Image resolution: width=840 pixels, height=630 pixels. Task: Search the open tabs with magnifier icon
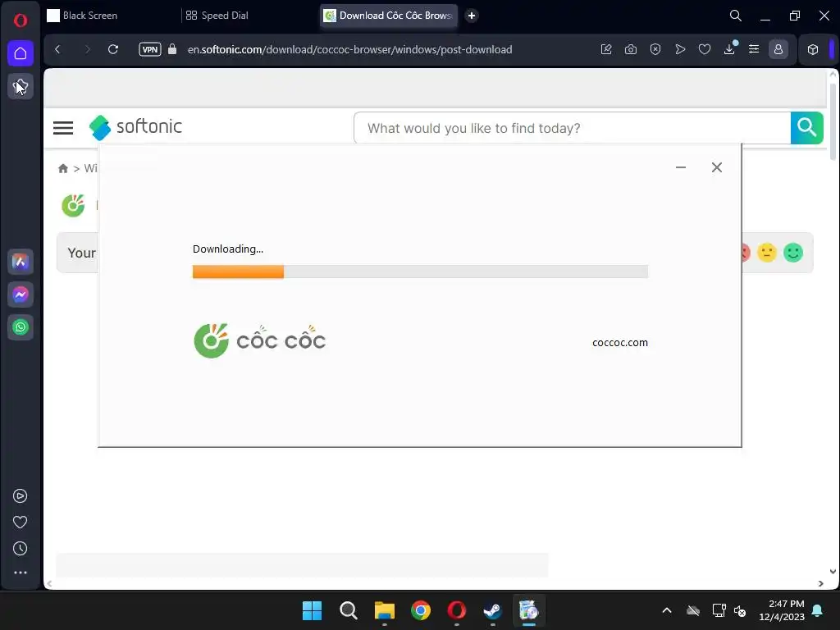coord(736,16)
